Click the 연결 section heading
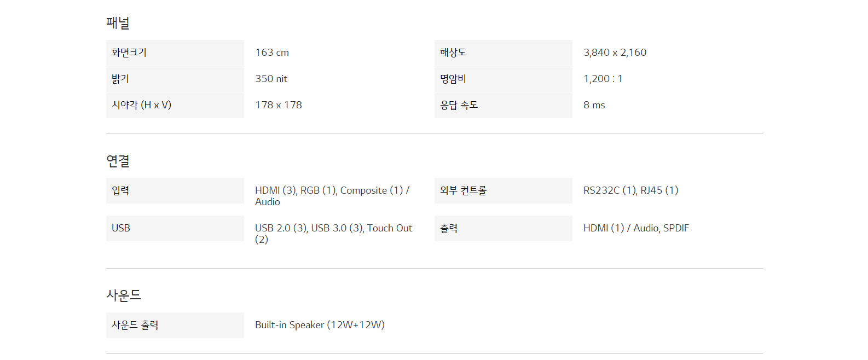868x360 pixels. coord(118,161)
